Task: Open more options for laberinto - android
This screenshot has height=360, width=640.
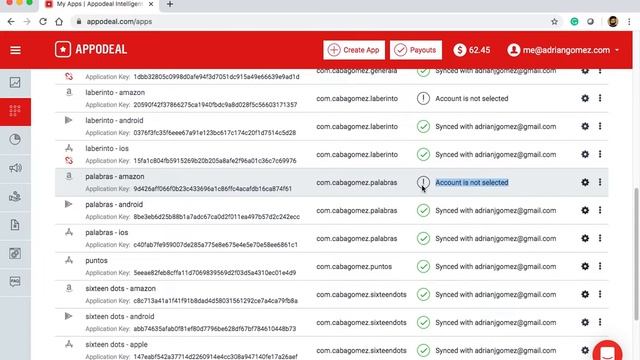Action: [x=600, y=127]
